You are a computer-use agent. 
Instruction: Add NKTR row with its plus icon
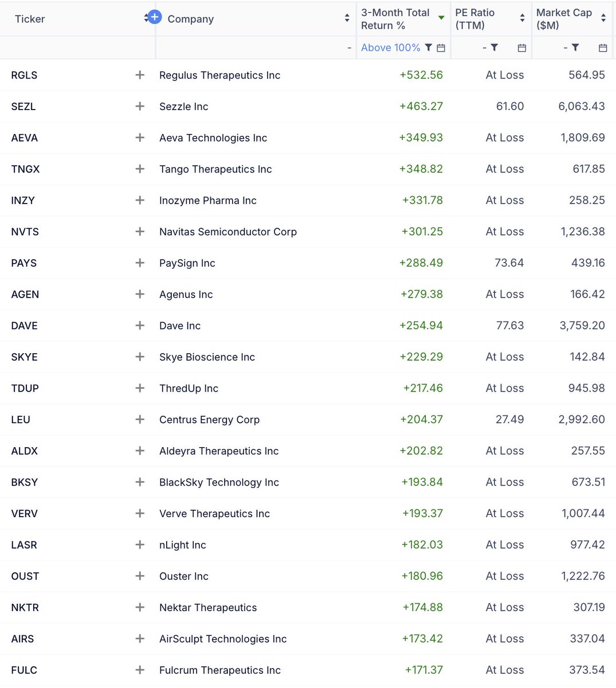pyautogui.click(x=140, y=607)
